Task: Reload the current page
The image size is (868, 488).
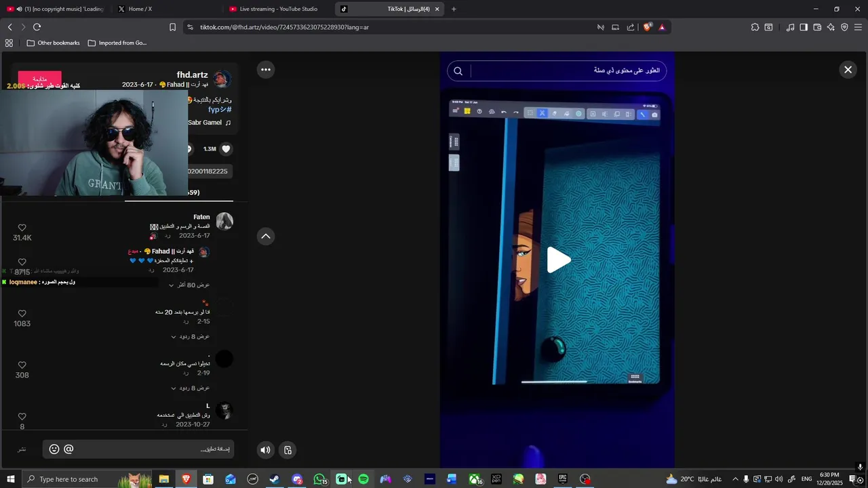Action: (x=37, y=27)
